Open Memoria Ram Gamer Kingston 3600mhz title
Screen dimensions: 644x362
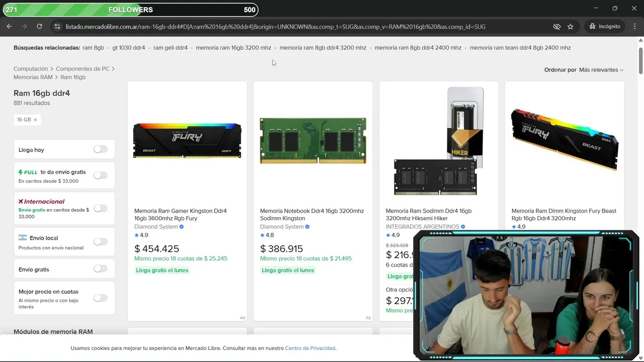point(181,215)
